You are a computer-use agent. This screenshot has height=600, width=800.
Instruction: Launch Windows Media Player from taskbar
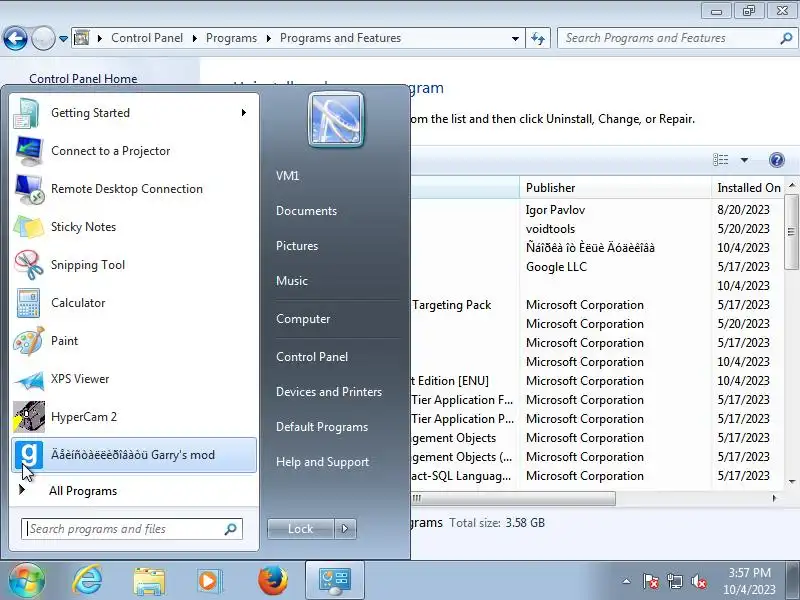pyautogui.click(x=208, y=581)
